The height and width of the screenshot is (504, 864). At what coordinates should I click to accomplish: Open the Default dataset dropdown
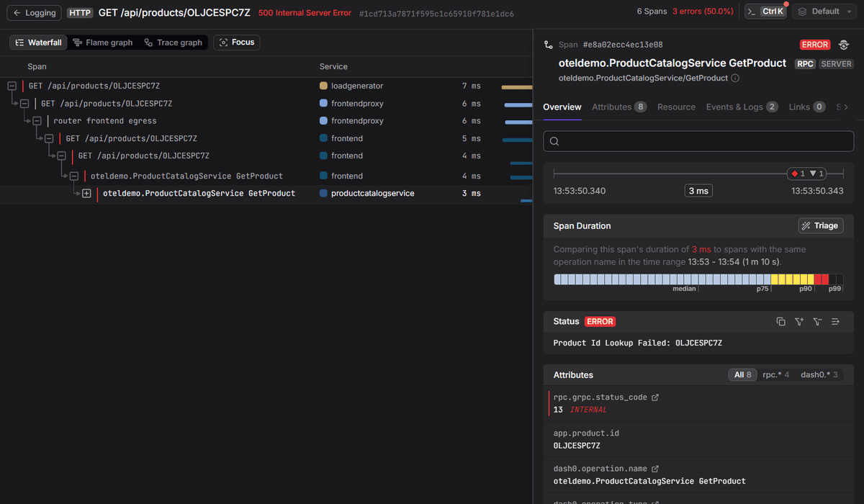[x=825, y=12]
